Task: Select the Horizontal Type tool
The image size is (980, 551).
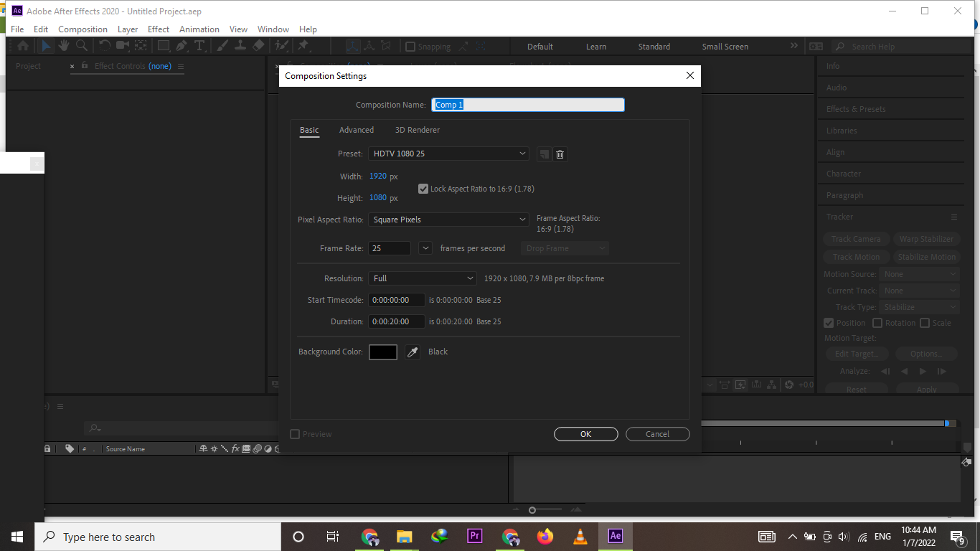Action: click(199, 46)
